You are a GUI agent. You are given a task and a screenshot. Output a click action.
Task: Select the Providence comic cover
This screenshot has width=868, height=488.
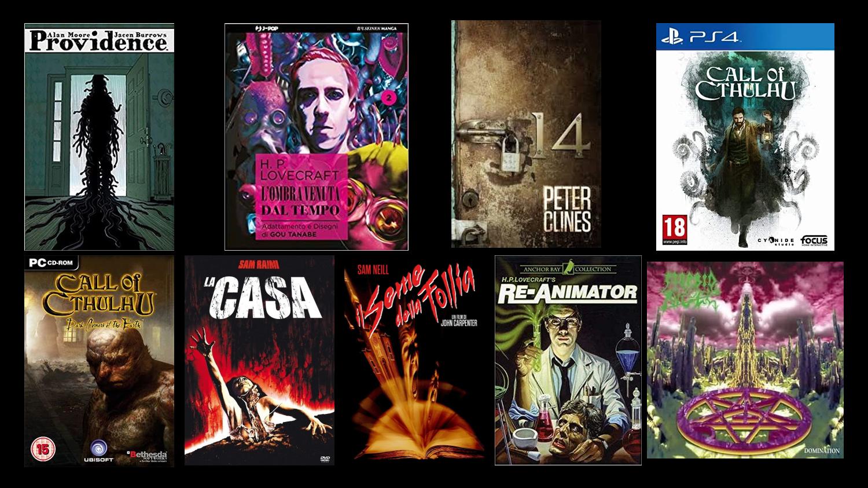(99, 137)
